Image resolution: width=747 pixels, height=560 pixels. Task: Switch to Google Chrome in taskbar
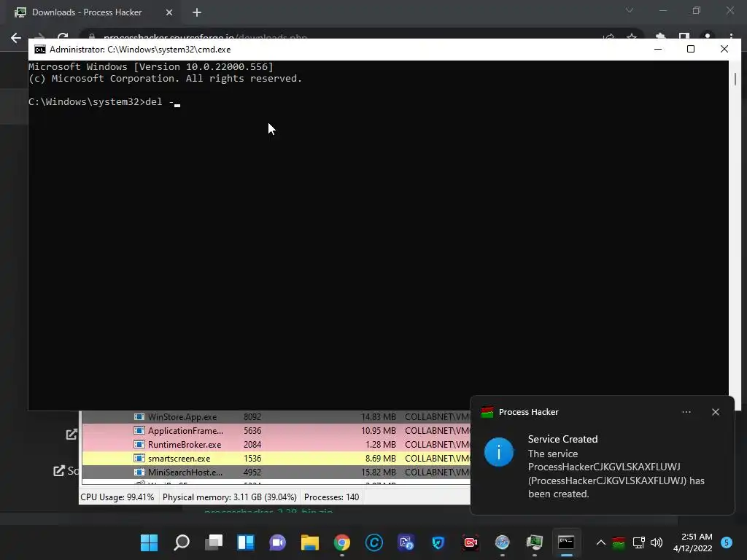pos(342,542)
